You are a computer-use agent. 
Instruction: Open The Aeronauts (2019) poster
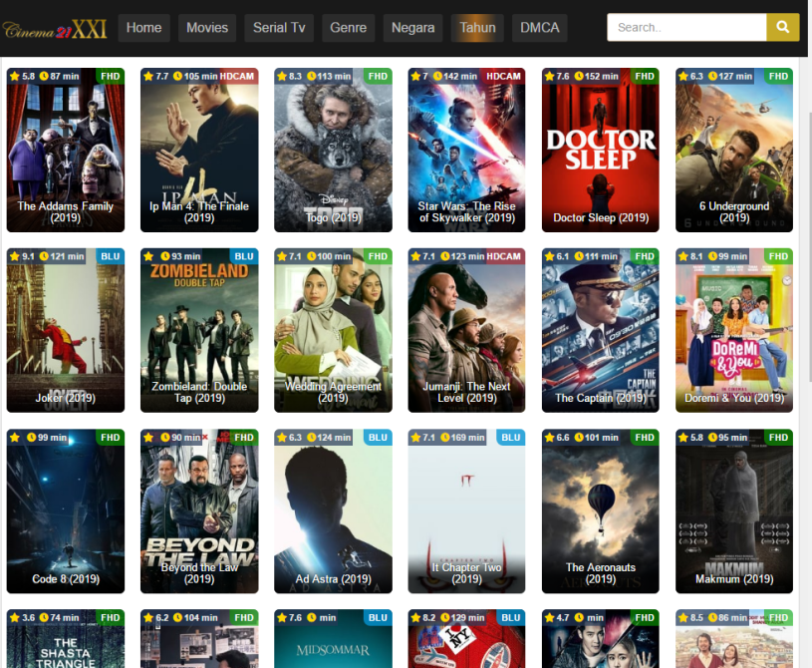point(601,511)
